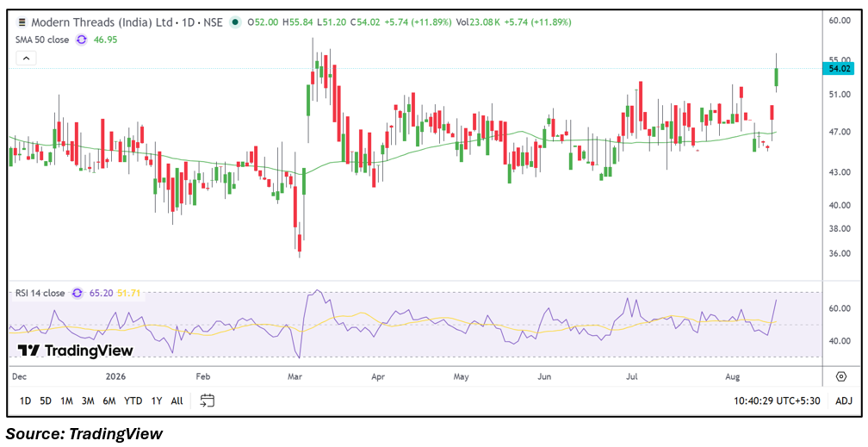
Task: Open chart settings gear icon
Action: [x=841, y=376]
